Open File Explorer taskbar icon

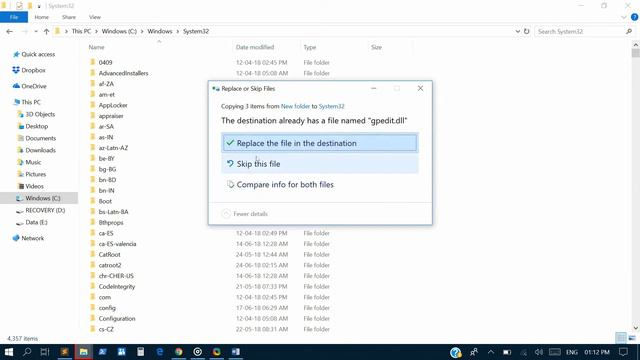coord(84,352)
